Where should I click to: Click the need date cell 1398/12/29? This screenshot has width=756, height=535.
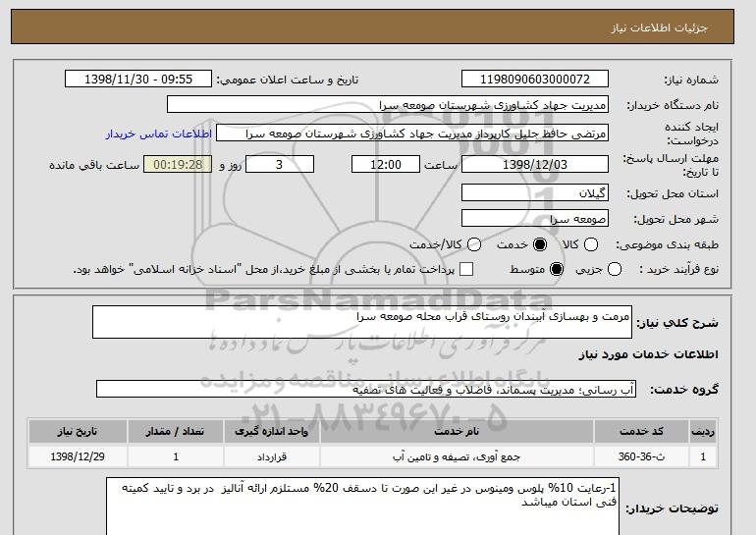coord(78,456)
